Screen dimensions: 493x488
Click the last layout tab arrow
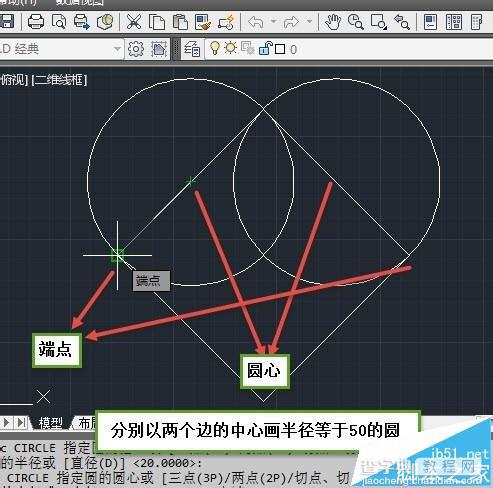(22, 423)
